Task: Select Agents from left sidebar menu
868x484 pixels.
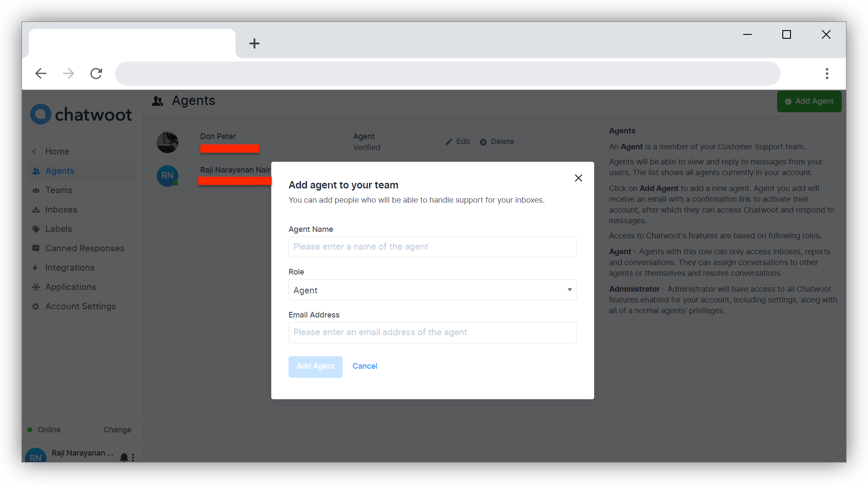Action: click(x=60, y=170)
